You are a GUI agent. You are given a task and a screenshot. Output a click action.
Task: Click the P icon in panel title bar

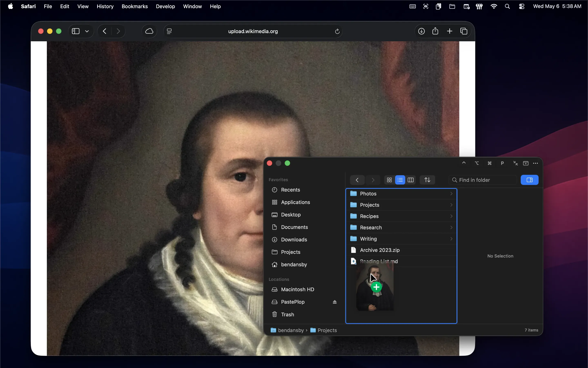[x=502, y=163]
